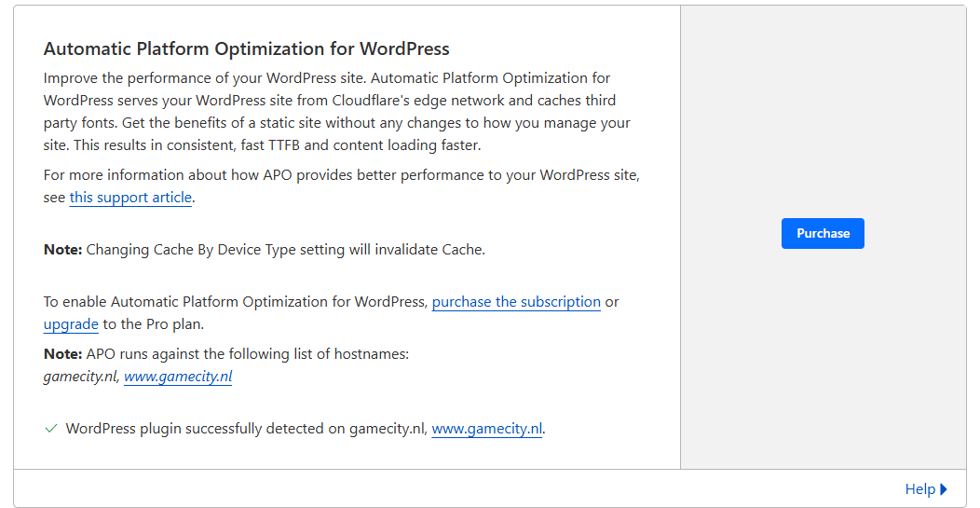
Task: Click the "To enable Automatic Platform Optimization" sentence
Action: pos(237,302)
